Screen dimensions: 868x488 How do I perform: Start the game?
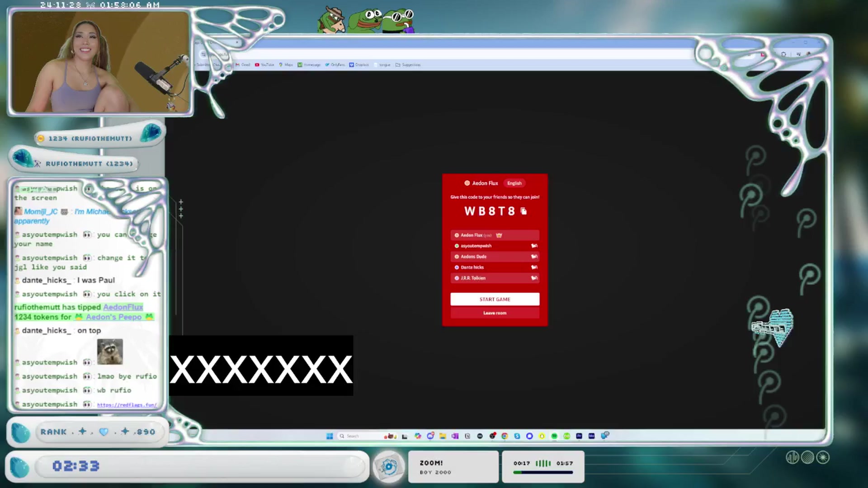495,299
